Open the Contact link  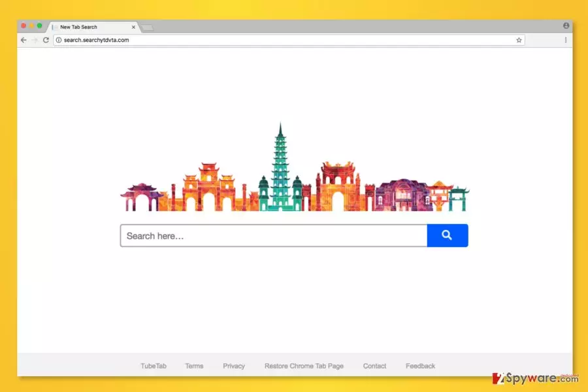(x=374, y=366)
